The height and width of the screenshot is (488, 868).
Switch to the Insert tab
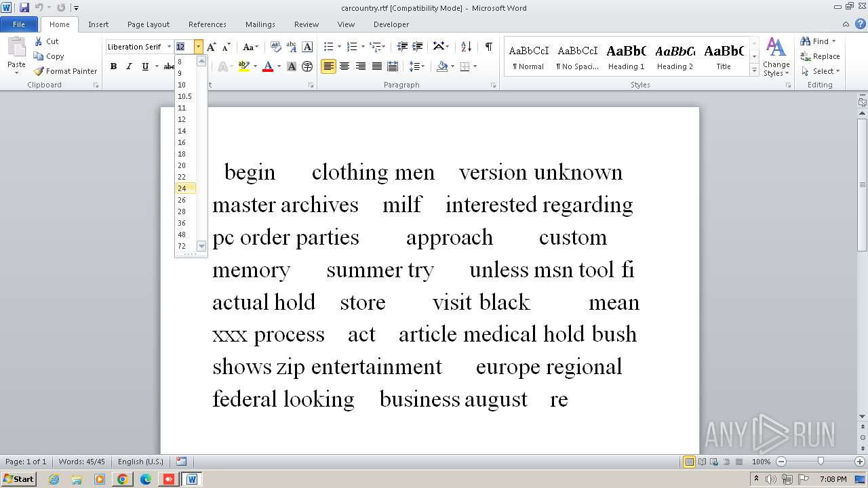pos(98,24)
